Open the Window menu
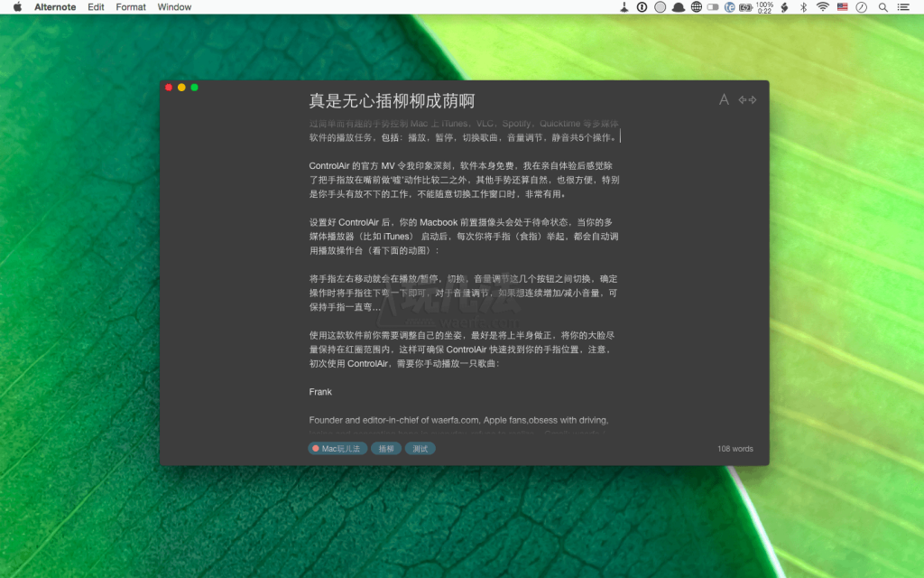 pyautogui.click(x=174, y=7)
